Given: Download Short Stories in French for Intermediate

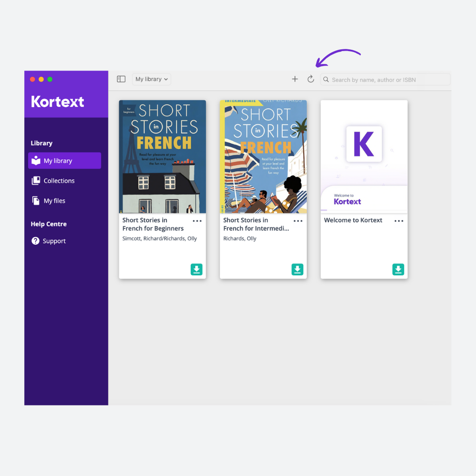Looking at the screenshot, I should [297, 269].
